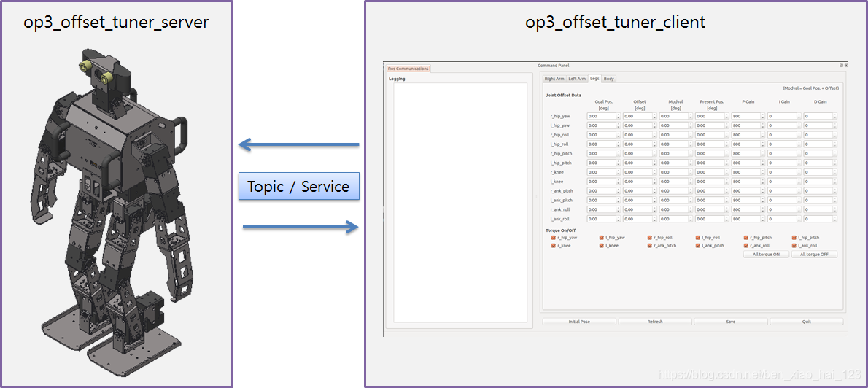Click the Joint Offset Data heading
The height and width of the screenshot is (388, 868).
564,96
